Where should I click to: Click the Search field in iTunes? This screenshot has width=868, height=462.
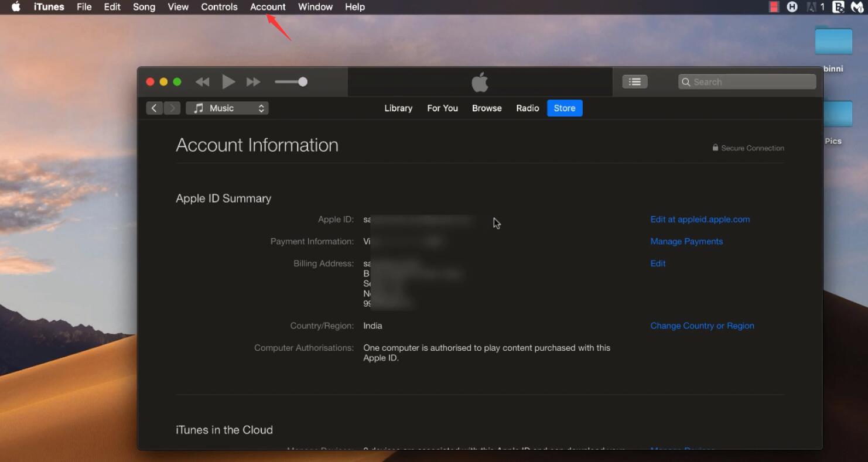pos(747,82)
